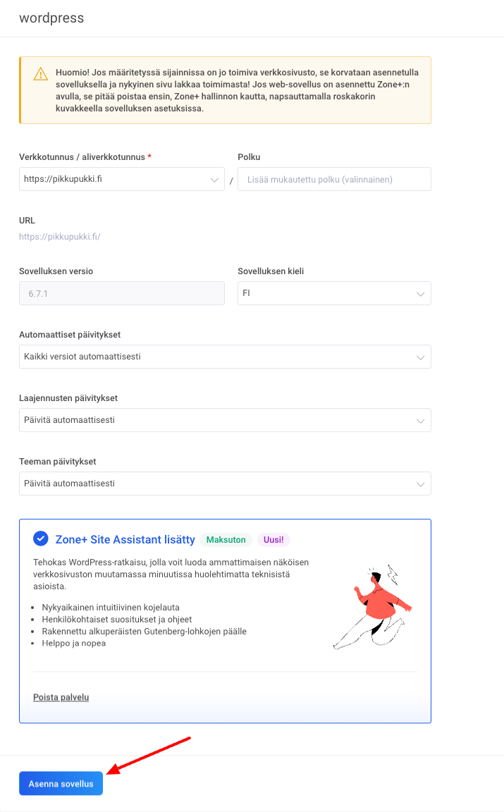Toggle the Zone+ Site Assistant checkmark
This screenshot has height=812, width=504.
point(40,539)
